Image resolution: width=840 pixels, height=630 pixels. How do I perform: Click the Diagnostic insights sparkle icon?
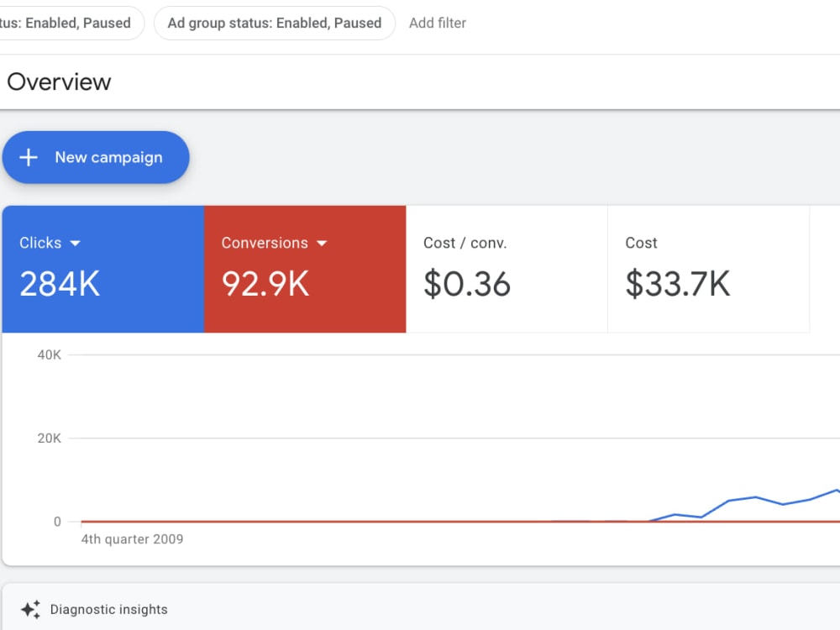coord(30,610)
